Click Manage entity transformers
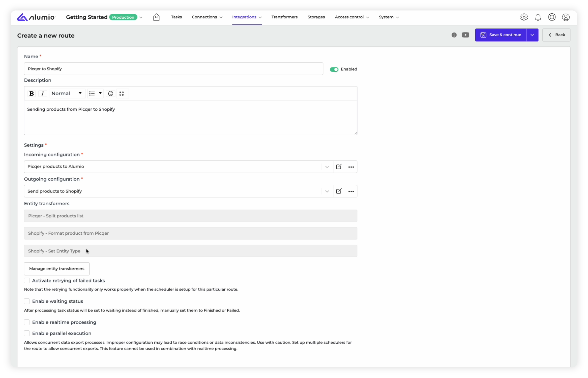This screenshot has height=378, width=588. (57, 269)
